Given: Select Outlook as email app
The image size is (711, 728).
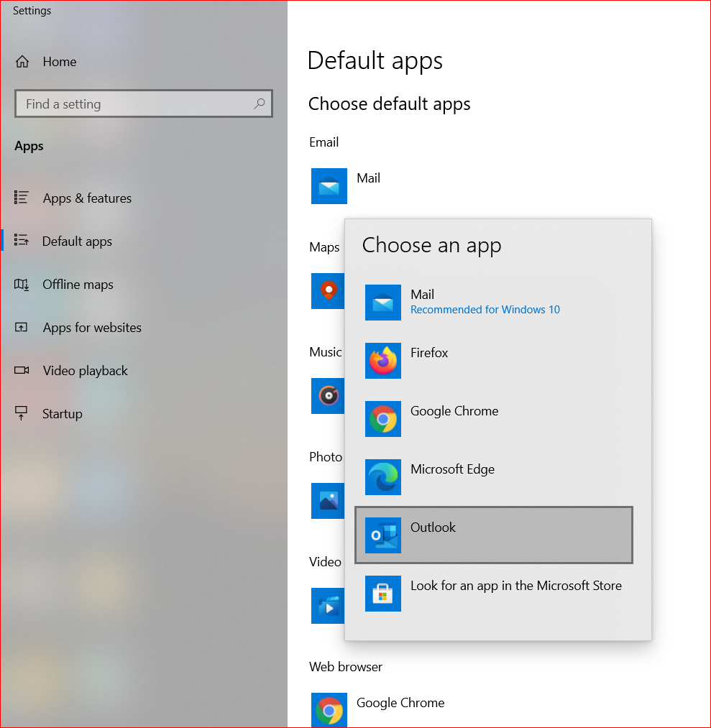Looking at the screenshot, I should tap(494, 535).
